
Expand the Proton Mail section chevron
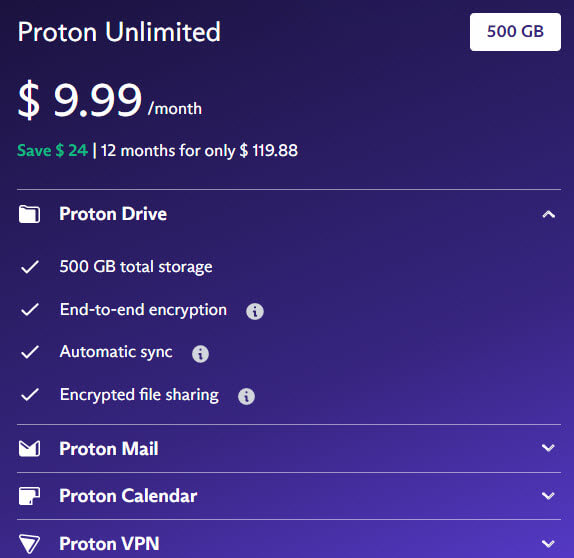coord(548,448)
